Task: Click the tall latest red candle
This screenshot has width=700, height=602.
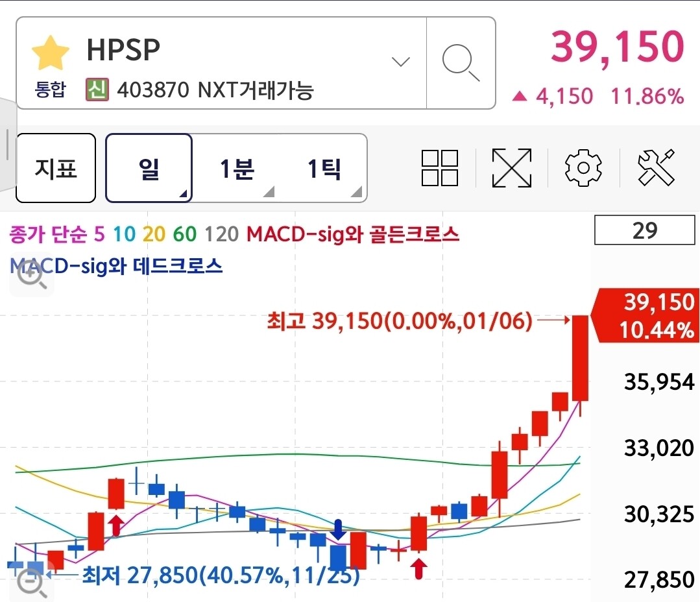Action: coord(581,358)
